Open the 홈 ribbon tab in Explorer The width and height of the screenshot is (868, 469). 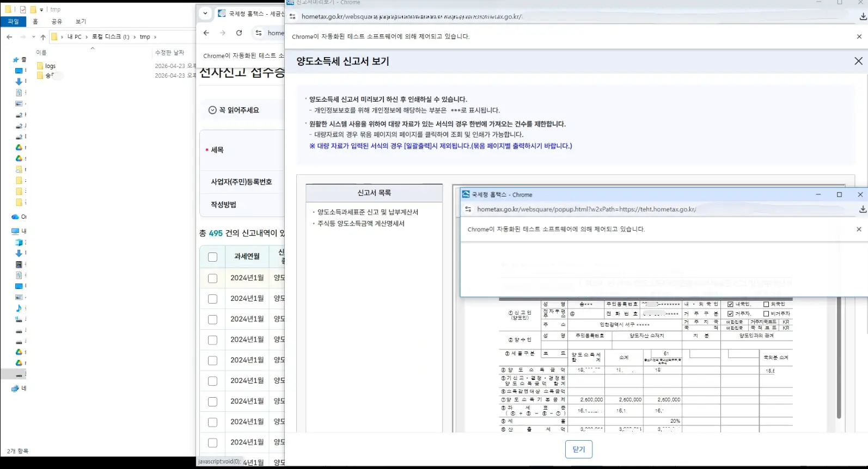click(x=35, y=21)
